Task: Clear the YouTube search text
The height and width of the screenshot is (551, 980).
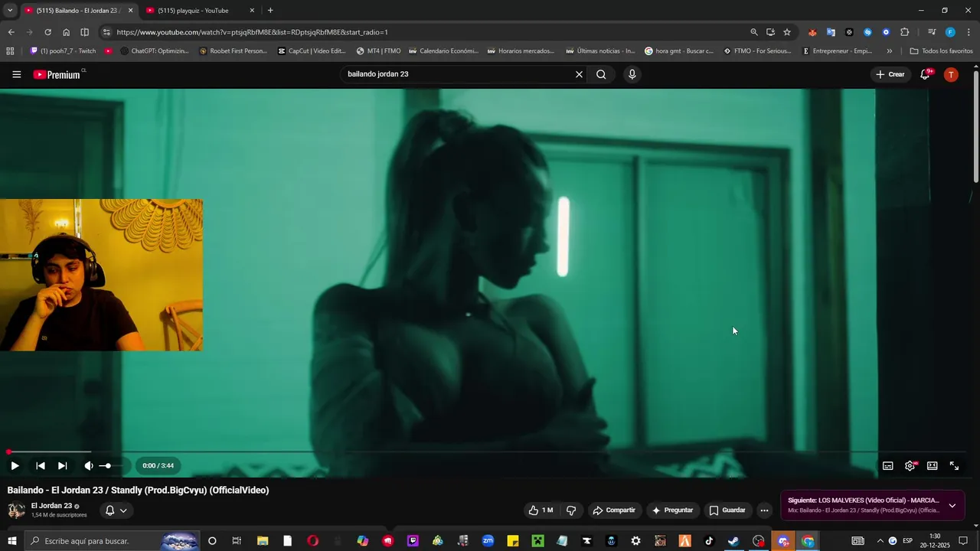Action: click(x=580, y=74)
